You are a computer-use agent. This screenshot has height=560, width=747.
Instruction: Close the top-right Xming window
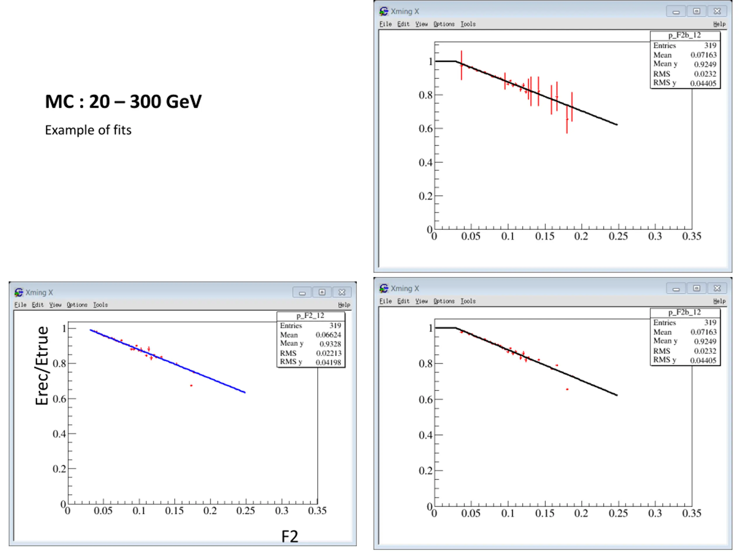point(717,11)
